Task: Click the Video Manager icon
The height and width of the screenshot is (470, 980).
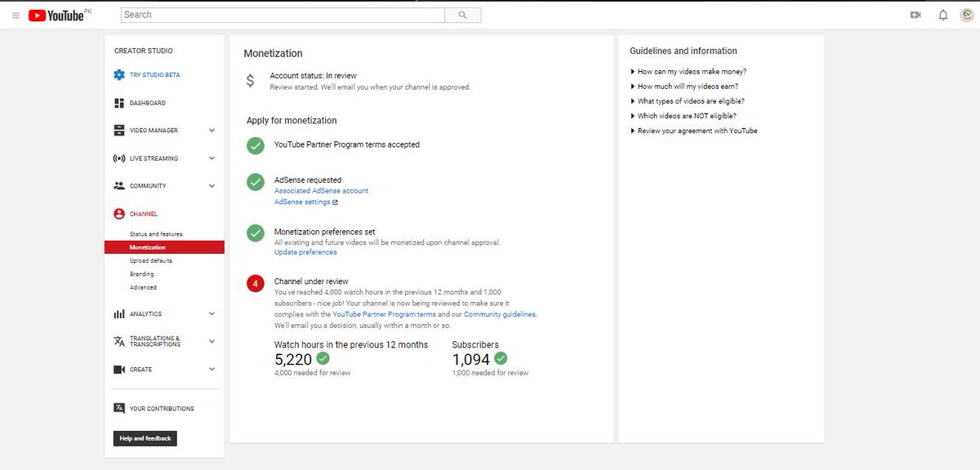Action: pyautogui.click(x=119, y=131)
